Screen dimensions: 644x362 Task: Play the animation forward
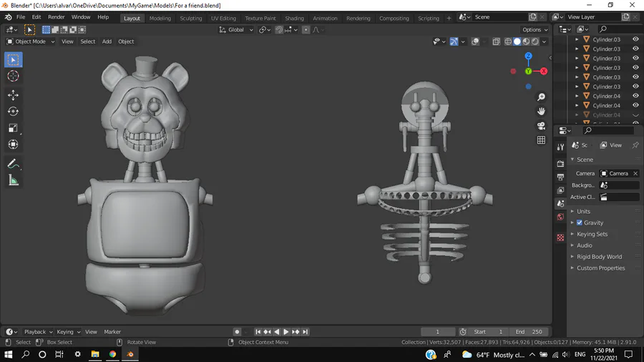pyautogui.click(x=286, y=332)
